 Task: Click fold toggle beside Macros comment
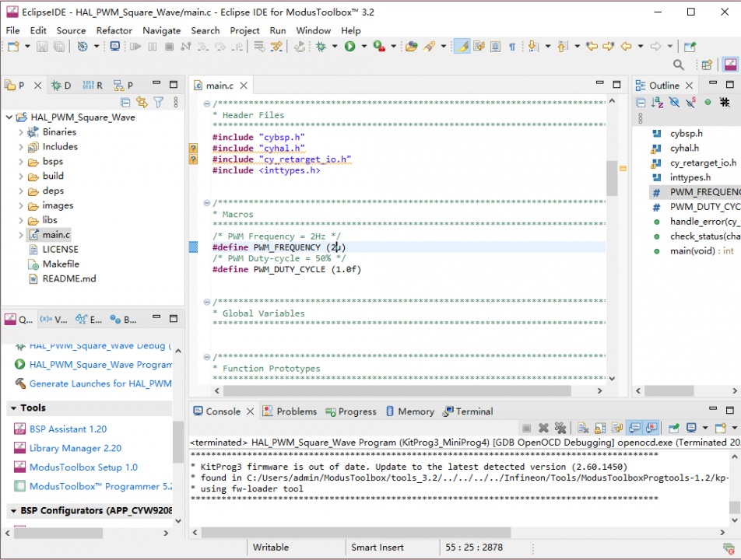tap(206, 203)
